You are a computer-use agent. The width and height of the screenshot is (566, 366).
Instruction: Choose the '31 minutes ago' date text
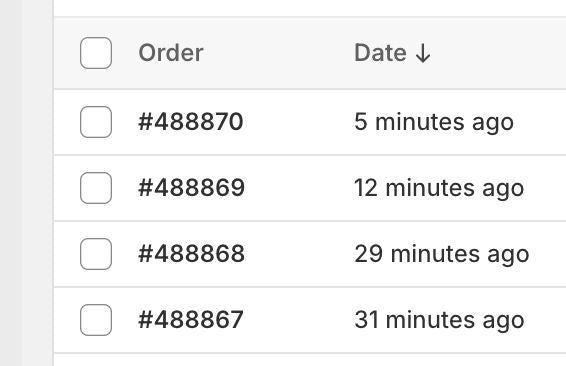point(439,321)
